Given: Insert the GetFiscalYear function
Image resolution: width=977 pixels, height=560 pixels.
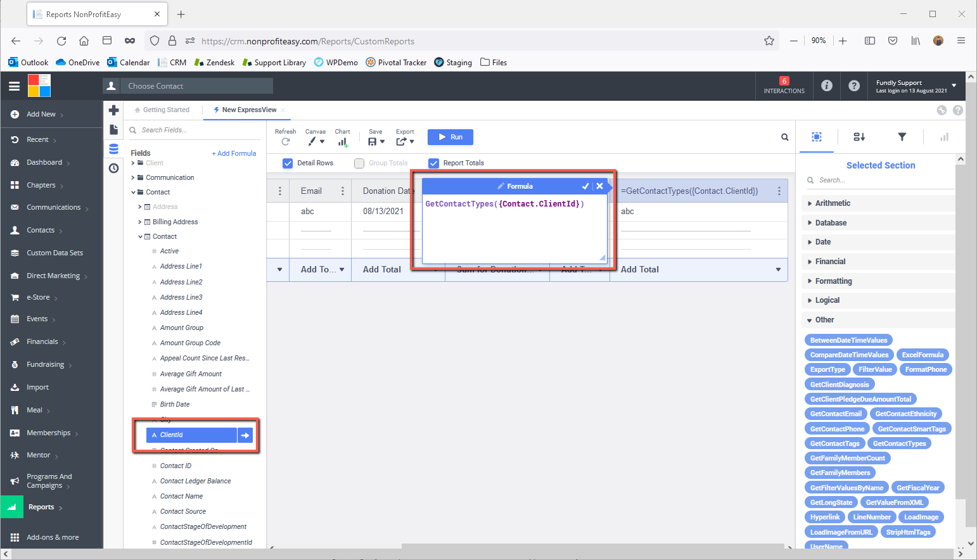Looking at the screenshot, I should tap(918, 488).
